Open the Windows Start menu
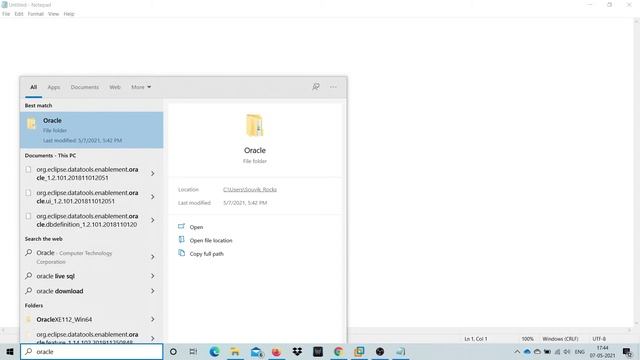 point(10,351)
